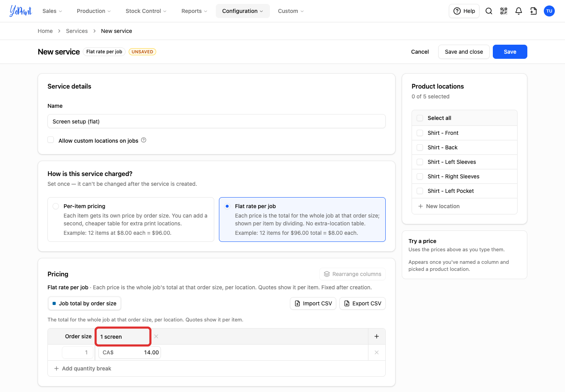Check Shirt - Left Sleeves location
The height and width of the screenshot is (392, 565).
pyautogui.click(x=420, y=162)
